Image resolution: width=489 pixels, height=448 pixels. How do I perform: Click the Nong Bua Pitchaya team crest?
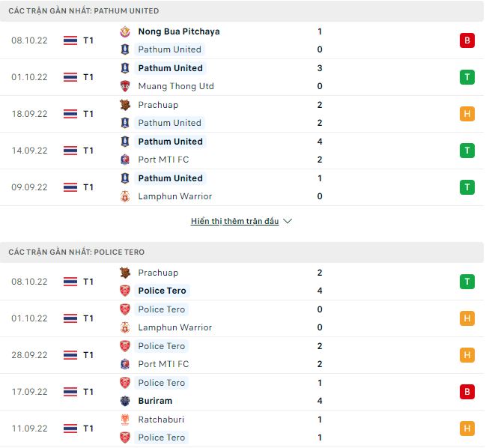click(x=125, y=31)
